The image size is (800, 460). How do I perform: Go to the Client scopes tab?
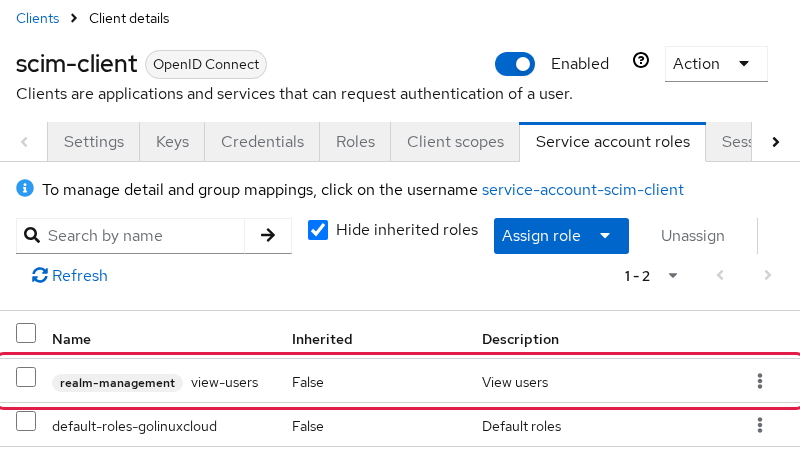[x=455, y=142]
